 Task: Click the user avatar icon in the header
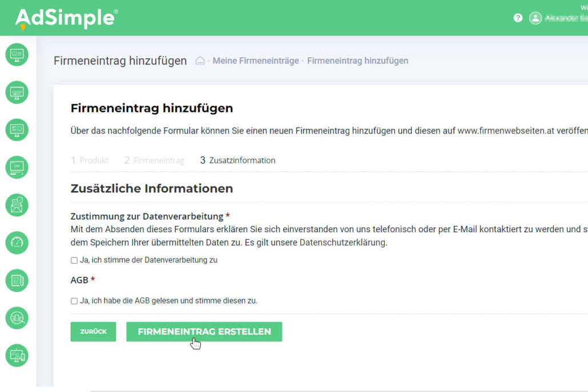(535, 18)
